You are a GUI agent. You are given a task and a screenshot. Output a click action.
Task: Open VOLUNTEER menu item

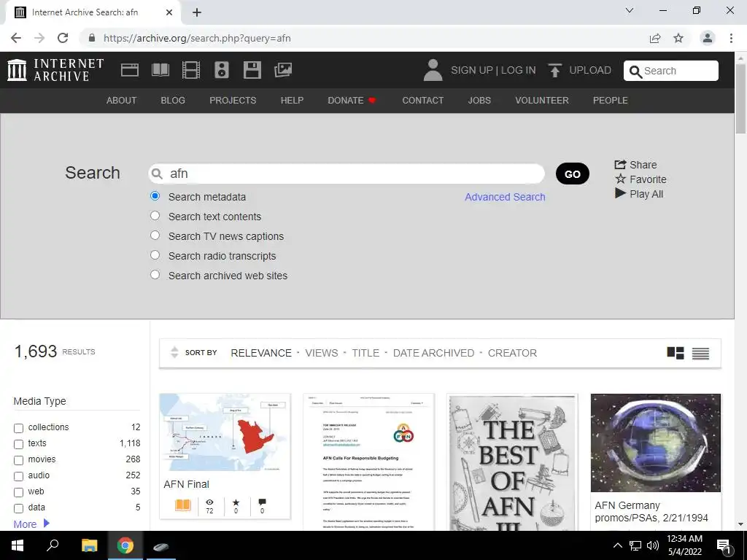542,101
